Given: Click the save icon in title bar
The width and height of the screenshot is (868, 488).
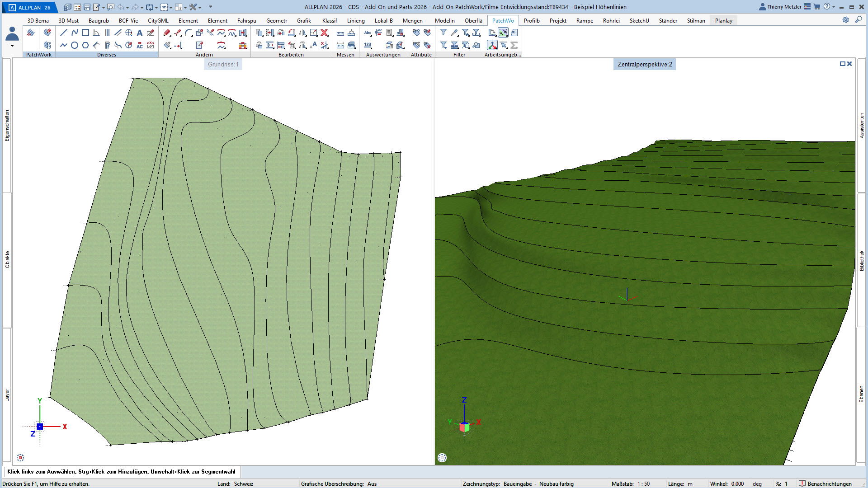Looking at the screenshot, I should pyautogui.click(x=87, y=7).
